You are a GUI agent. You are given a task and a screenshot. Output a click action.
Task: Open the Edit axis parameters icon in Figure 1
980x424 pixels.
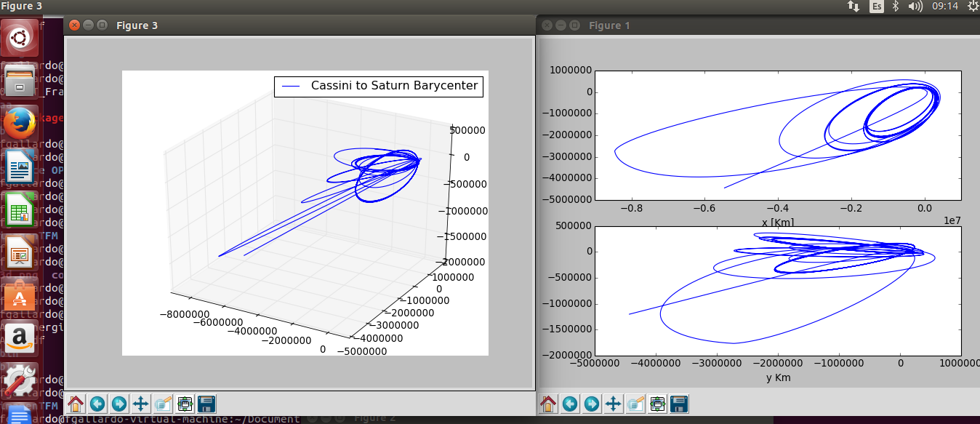(635, 404)
